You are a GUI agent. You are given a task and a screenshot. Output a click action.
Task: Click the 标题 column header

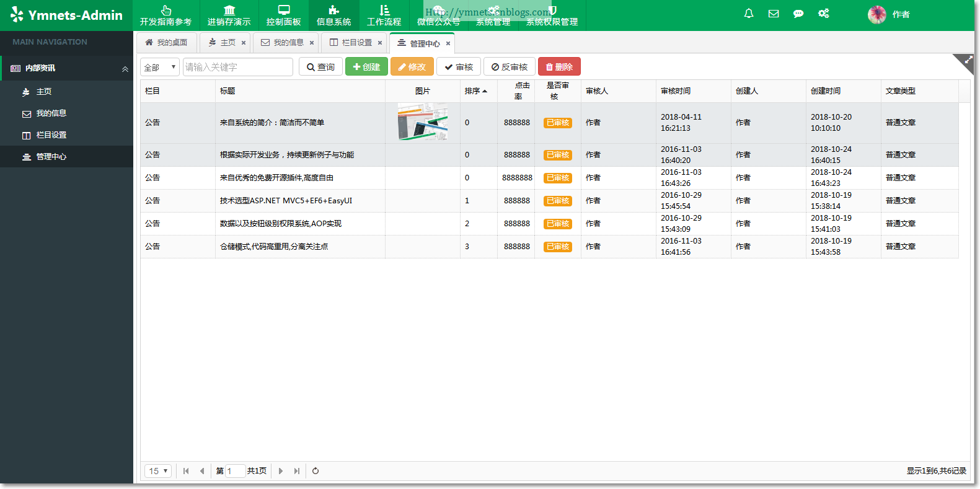pos(300,91)
